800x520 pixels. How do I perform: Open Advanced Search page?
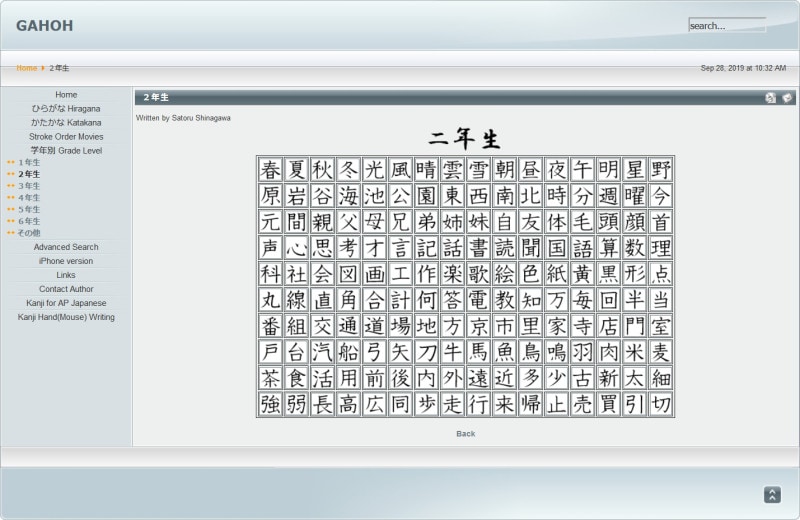click(66, 247)
